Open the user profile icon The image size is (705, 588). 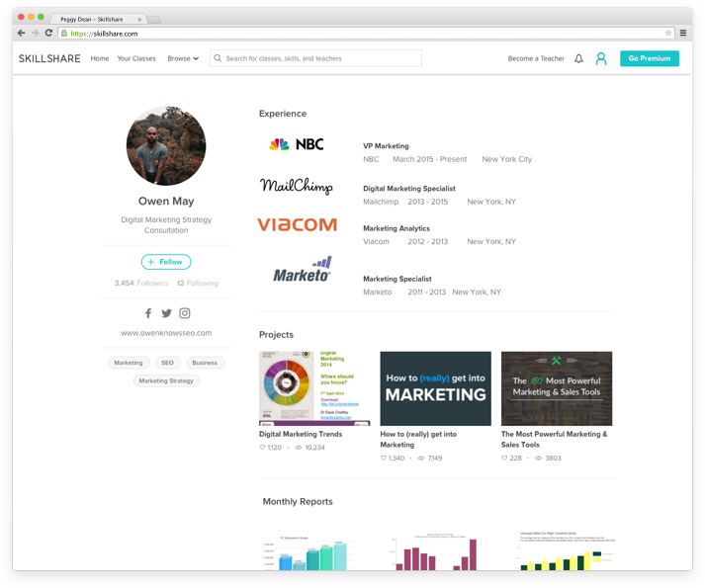(601, 58)
